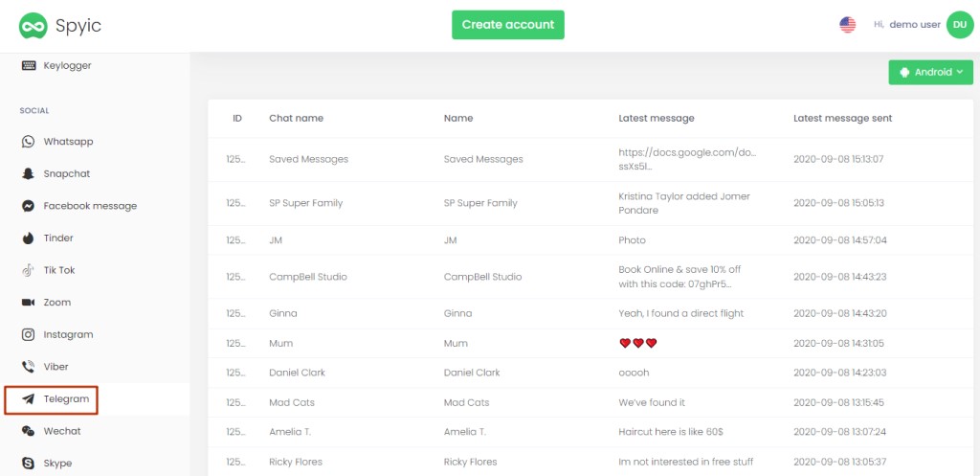Click SP Super Family chat name
980x476 pixels.
pos(305,203)
